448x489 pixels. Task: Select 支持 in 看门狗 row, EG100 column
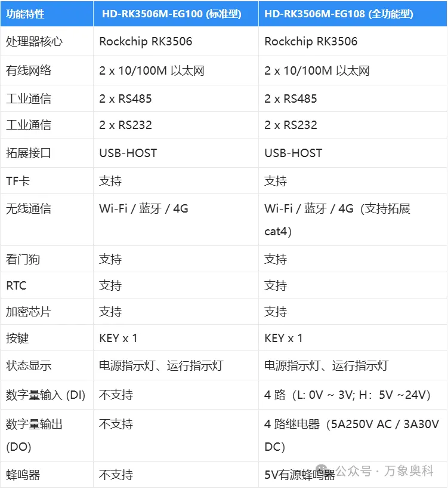click(x=110, y=259)
